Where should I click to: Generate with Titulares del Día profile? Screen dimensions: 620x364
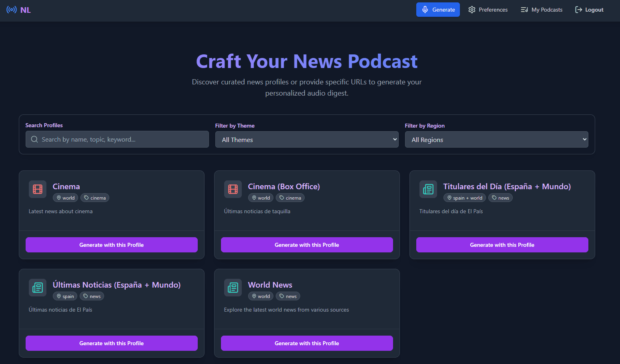[x=502, y=245]
